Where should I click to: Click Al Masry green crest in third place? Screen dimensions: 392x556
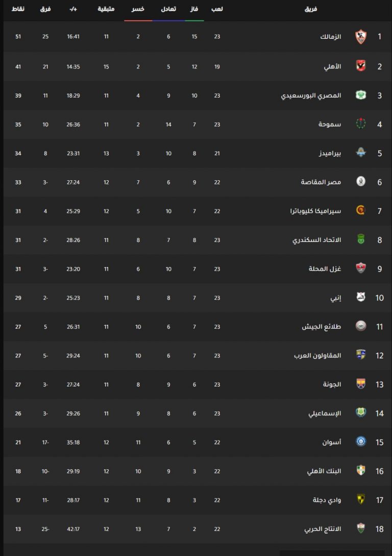(x=361, y=95)
